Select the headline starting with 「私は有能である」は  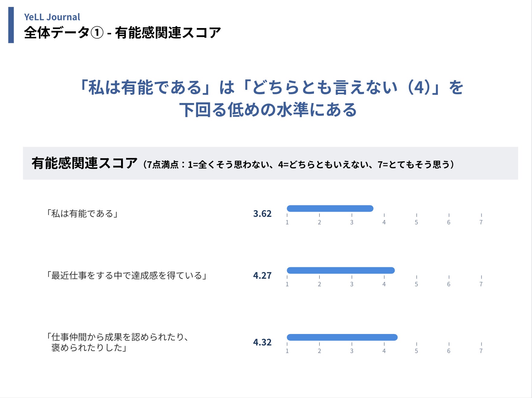(271, 88)
